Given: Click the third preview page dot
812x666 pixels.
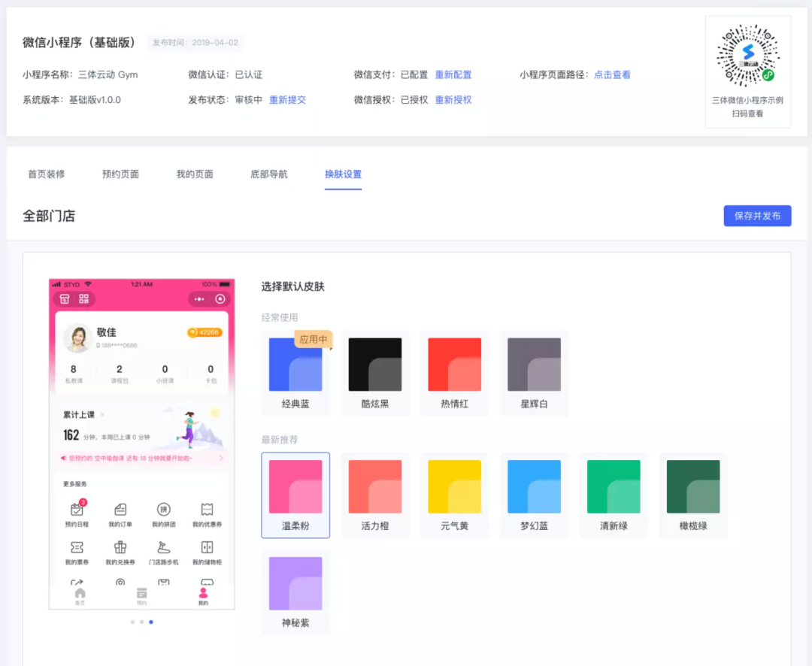Looking at the screenshot, I should [151, 622].
